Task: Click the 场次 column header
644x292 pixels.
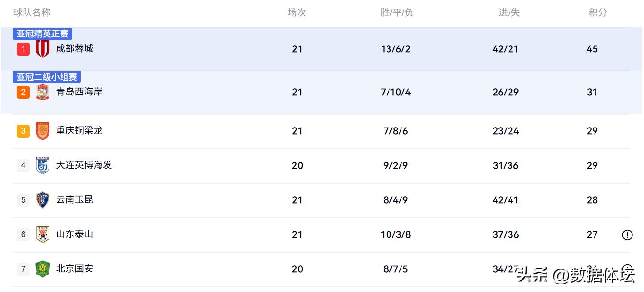Action: 297,13
